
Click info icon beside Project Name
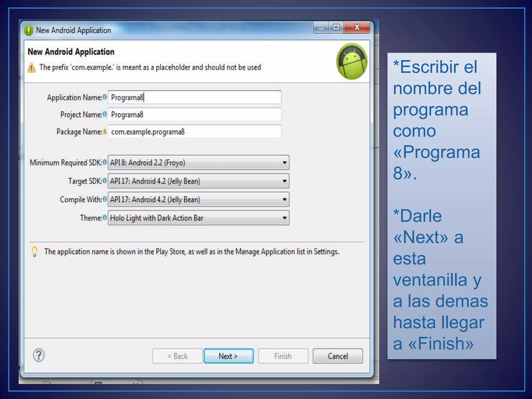pos(105,114)
